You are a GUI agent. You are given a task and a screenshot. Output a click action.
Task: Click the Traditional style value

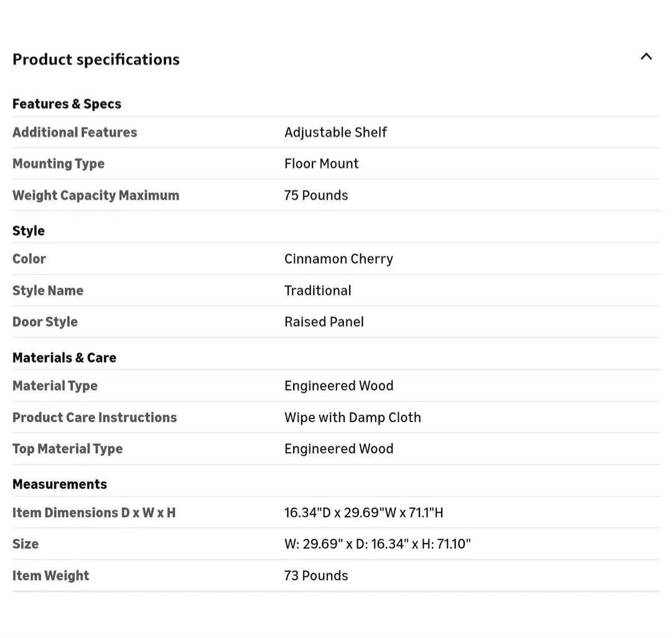tap(317, 290)
